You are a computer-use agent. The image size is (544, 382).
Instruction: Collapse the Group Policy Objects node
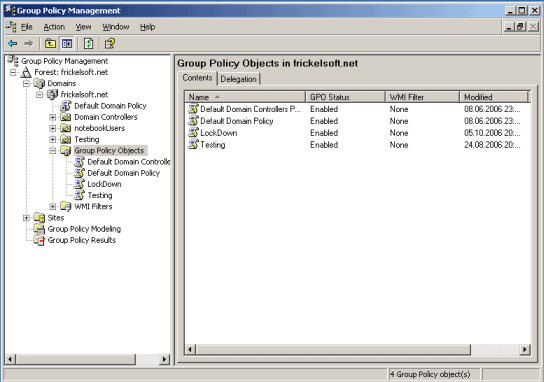pos(53,151)
